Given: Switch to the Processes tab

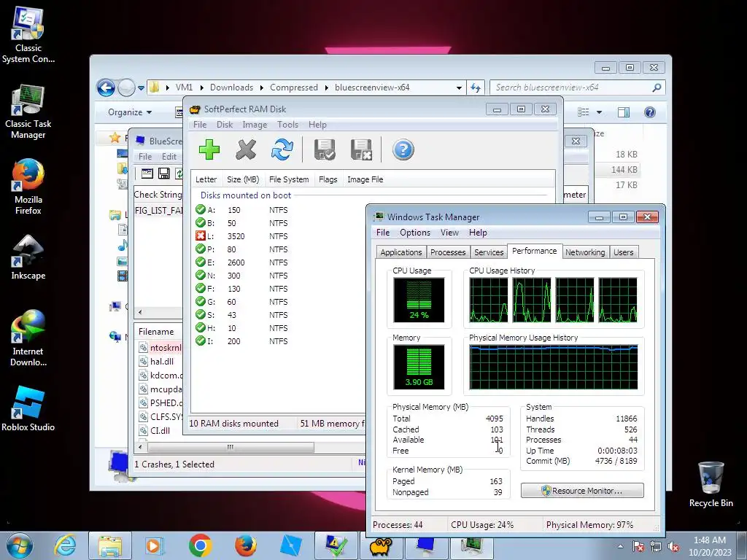Looking at the screenshot, I should point(448,252).
